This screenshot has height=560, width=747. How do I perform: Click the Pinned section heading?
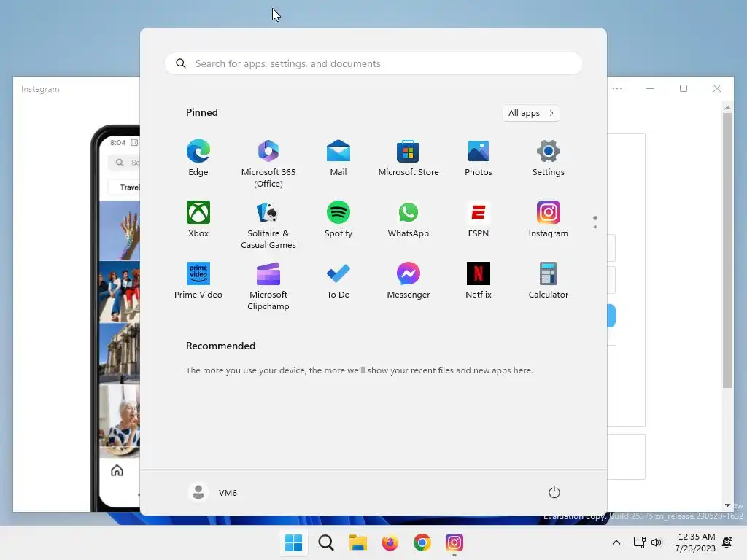pyautogui.click(x=202, y=112)
